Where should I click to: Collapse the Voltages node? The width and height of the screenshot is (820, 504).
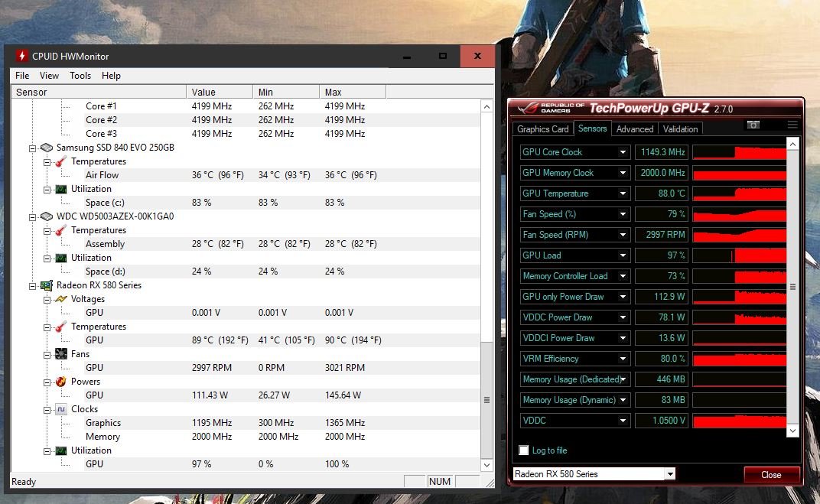[x=47, y=300]
